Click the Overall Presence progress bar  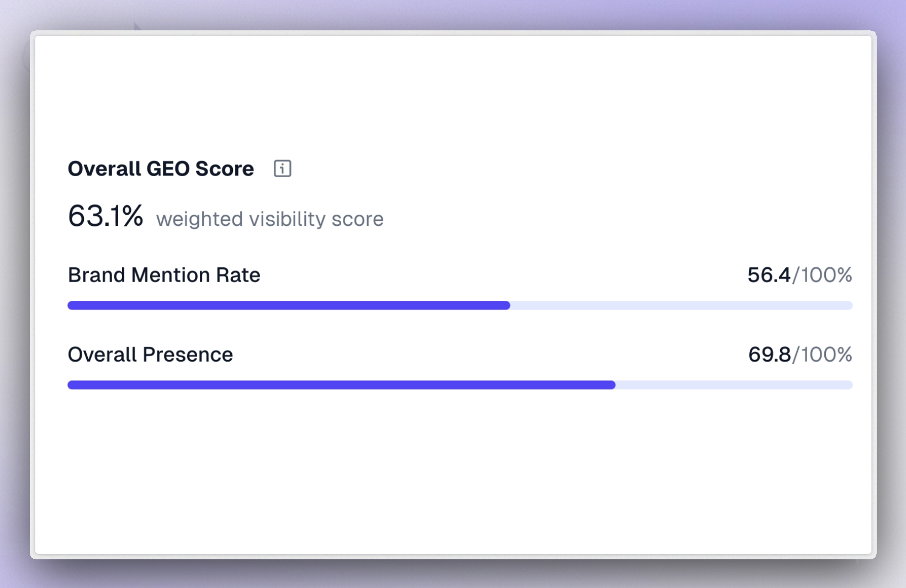point(459,385)
